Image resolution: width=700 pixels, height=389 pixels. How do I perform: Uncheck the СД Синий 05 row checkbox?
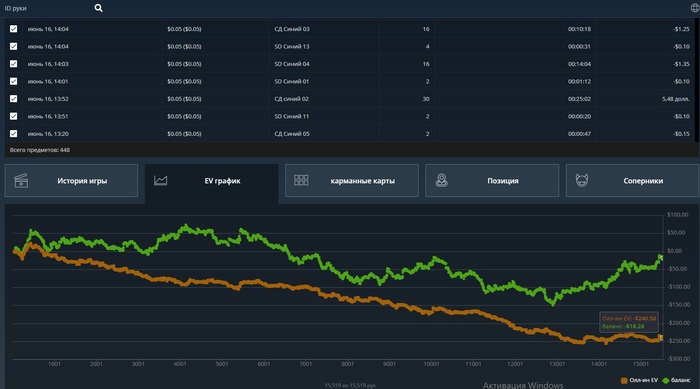13,134
